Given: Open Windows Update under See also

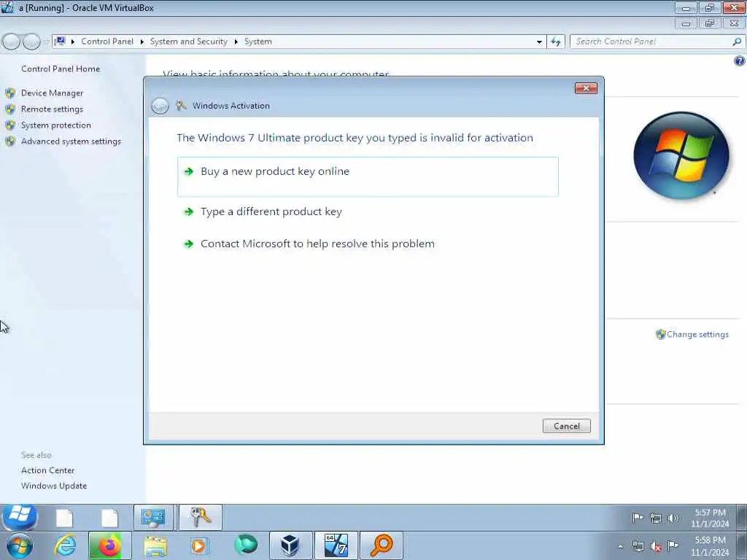Looking at the screenshot, I should pyautogui.click(x=54, y=486).
